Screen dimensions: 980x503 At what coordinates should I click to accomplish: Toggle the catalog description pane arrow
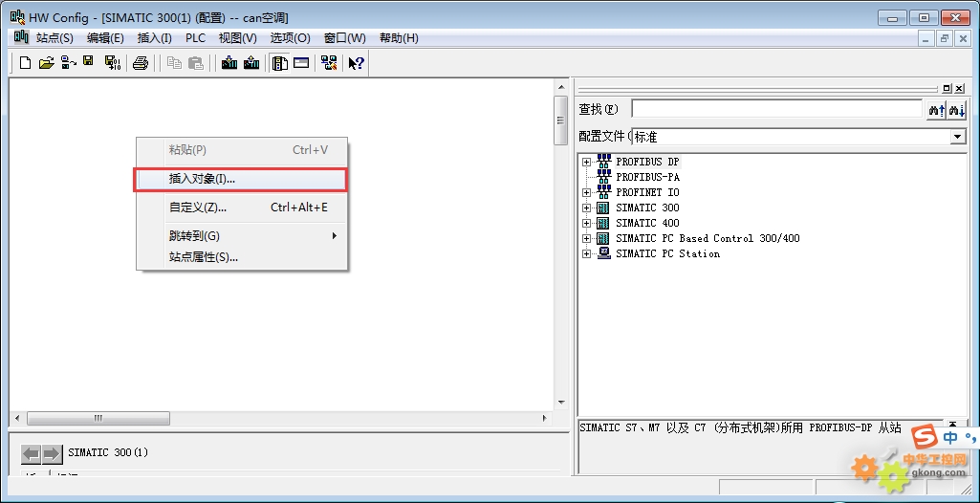point(953,425)
